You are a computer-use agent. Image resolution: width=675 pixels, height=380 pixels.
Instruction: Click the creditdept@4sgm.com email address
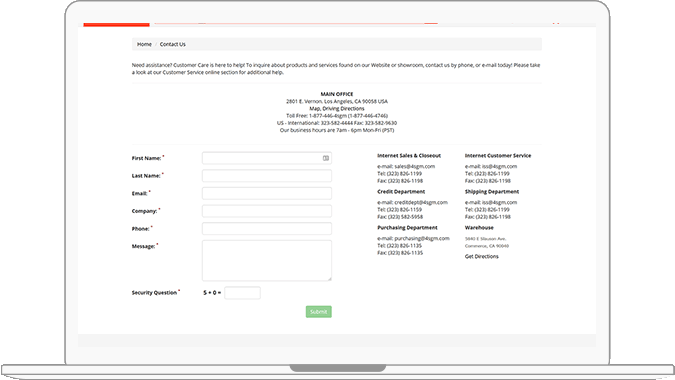point(421,202)
